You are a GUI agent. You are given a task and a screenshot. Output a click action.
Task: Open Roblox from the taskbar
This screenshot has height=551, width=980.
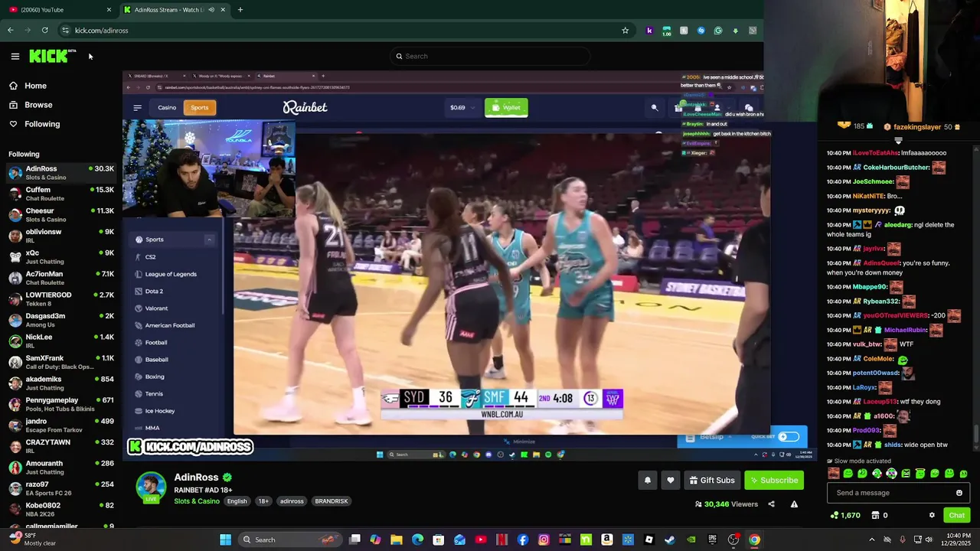point(649,540)
